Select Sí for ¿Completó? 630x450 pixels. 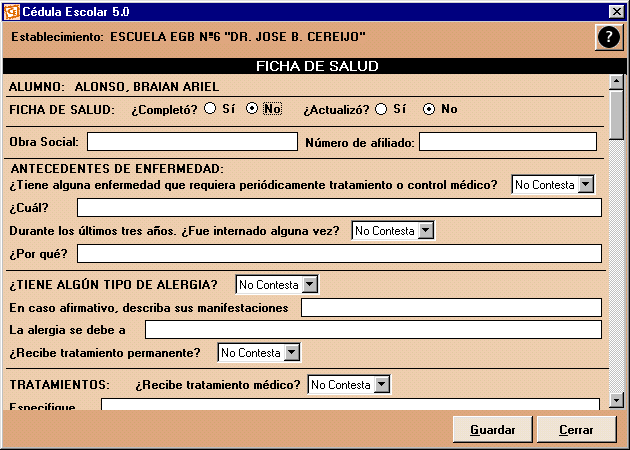[x=210, y=108]
